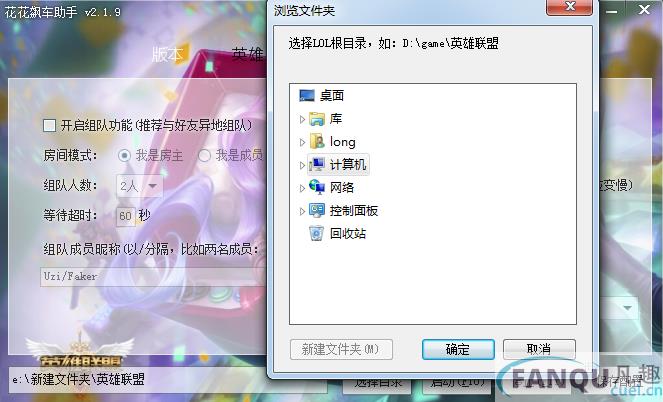Switch to the 版本 tab
663x402 pixels.
point(167,55)
